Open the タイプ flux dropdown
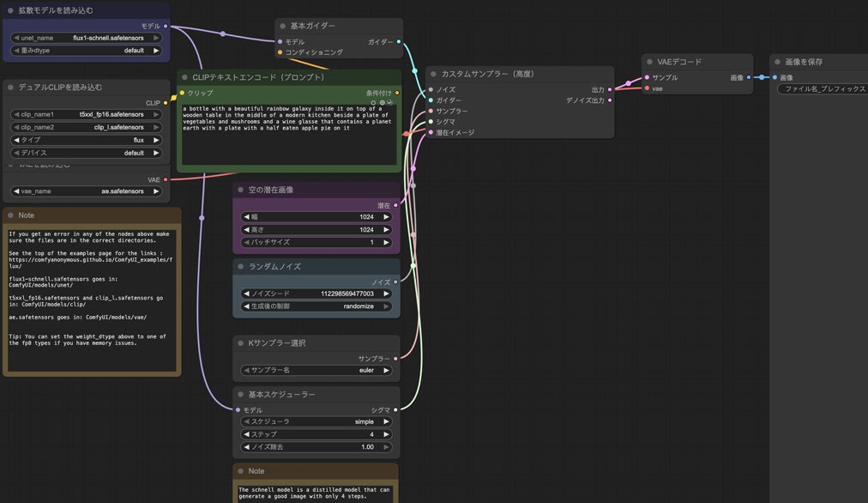 pyautogui.click(x=87, y=140)
